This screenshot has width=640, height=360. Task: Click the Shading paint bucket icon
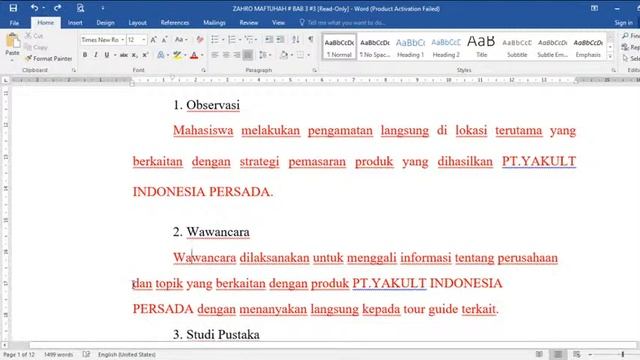click(x=284, y=55)
